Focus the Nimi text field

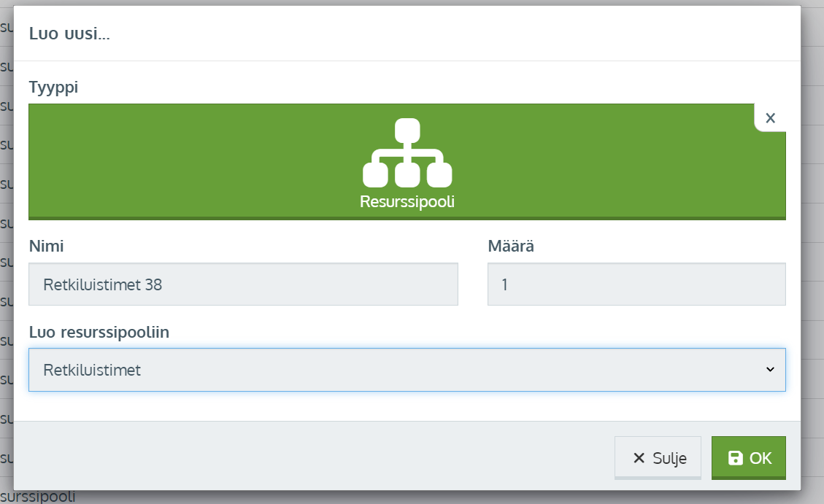[243, 284]
